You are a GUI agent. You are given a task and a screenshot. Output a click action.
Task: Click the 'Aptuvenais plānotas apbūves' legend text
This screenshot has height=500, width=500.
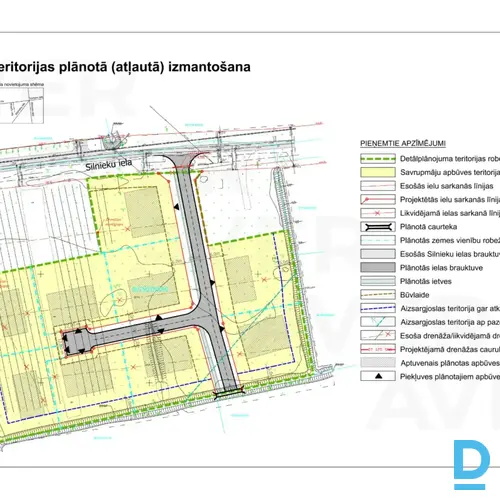(450, 363)
